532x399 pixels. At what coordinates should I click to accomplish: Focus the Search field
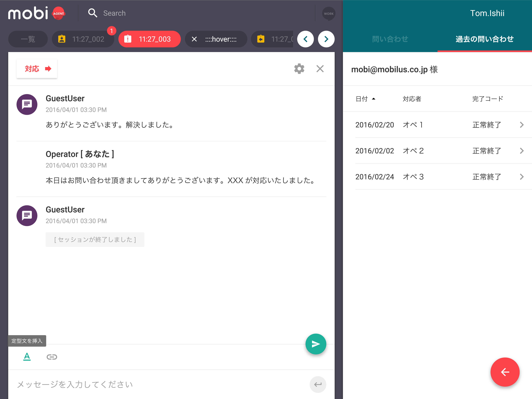pos(207,13)
